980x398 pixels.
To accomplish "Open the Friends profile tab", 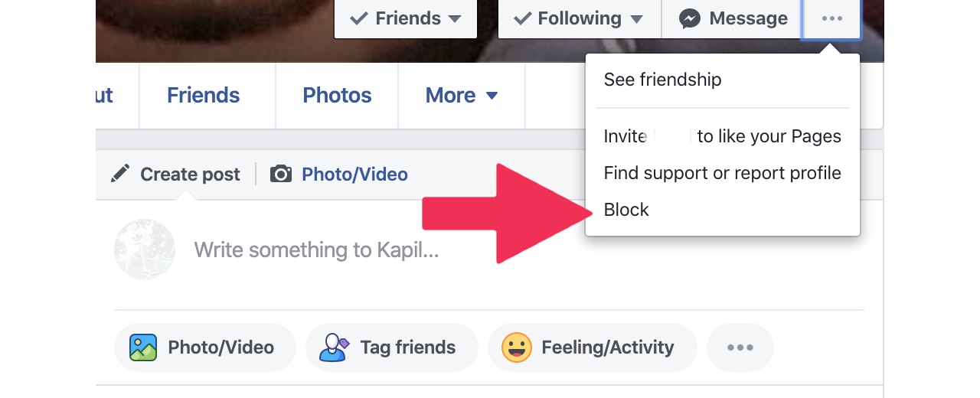I will pyautogui.click(x=203, y=96).
